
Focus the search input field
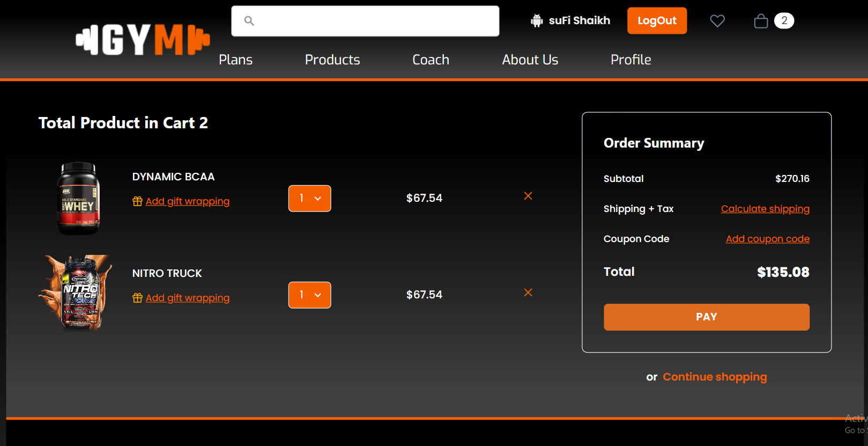(x=365, y=21)
